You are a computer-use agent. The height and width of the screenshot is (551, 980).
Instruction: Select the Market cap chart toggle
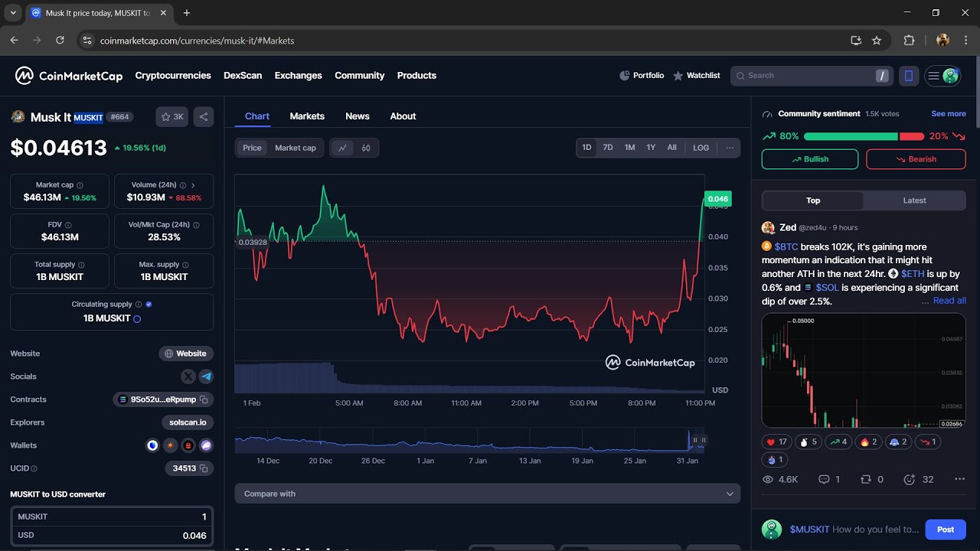(x=296, y=148)
